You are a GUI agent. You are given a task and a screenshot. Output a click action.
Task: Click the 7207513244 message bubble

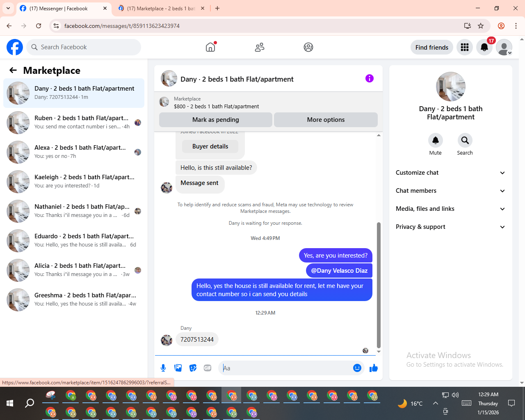(197, 340)
